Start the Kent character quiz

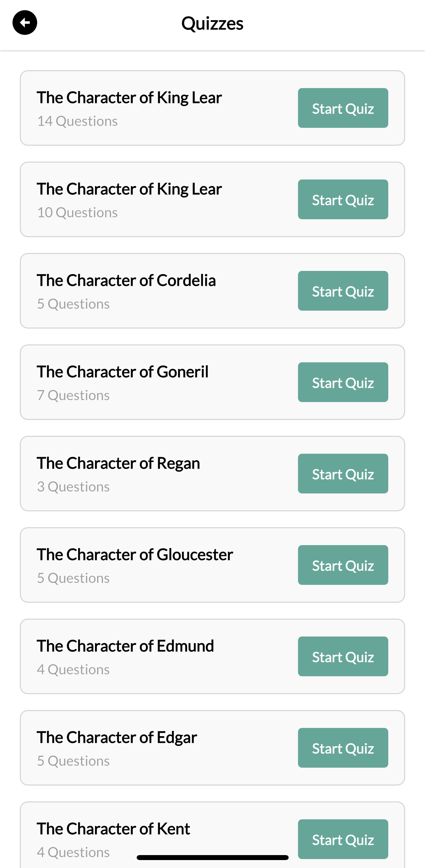pyautogui.click(x=343, y=839)
